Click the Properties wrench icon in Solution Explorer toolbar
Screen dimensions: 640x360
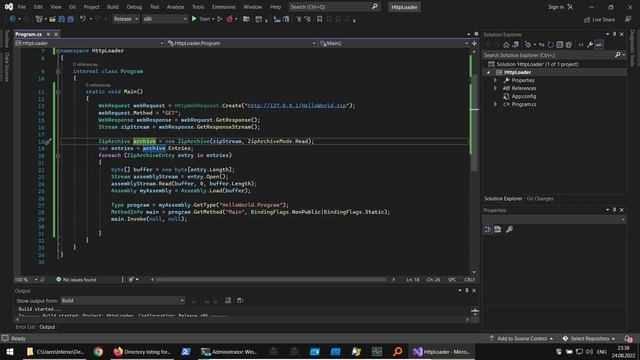[x=590, y=45]
